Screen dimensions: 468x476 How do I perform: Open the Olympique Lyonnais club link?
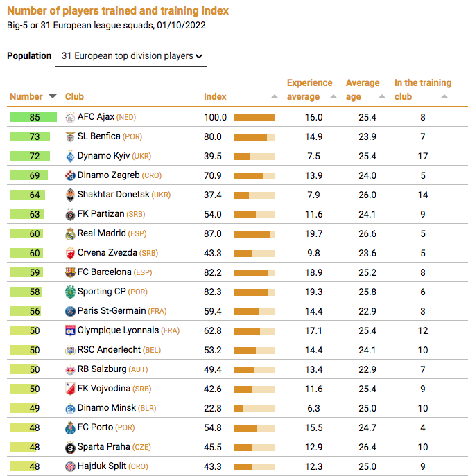[x=118, y=330]
